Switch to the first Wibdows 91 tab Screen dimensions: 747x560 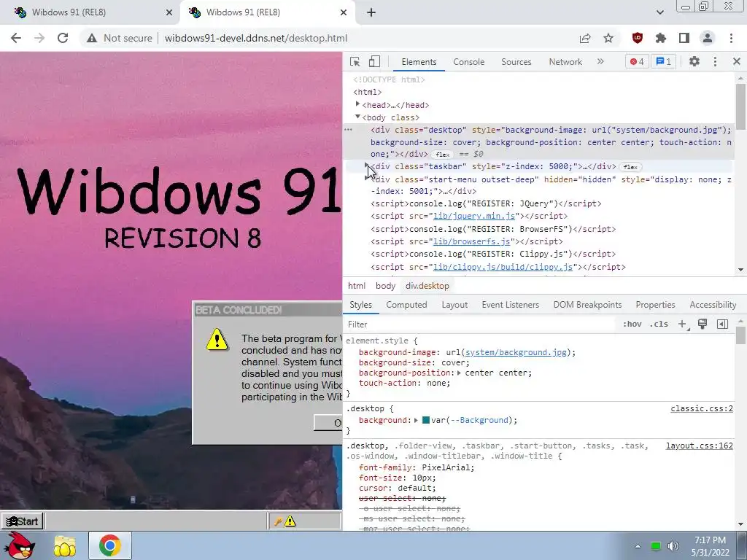point(90,12)
